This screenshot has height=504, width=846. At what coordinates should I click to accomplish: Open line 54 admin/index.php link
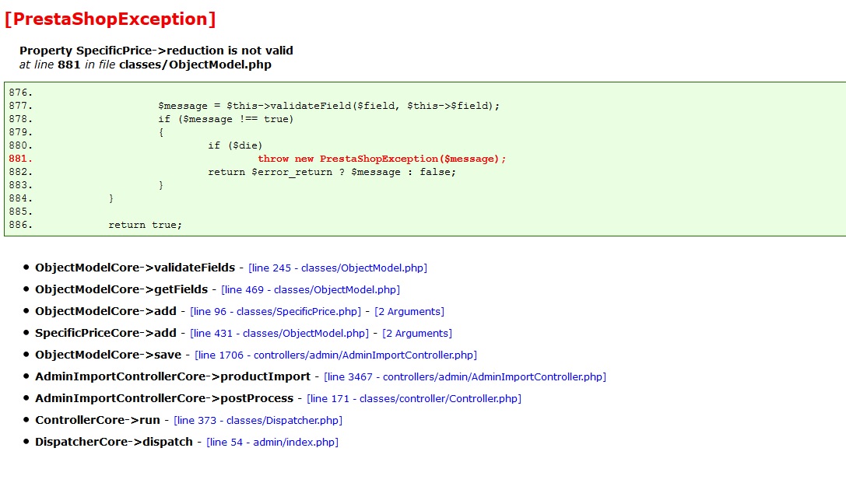pyautogui.click(x=272, y=442)
